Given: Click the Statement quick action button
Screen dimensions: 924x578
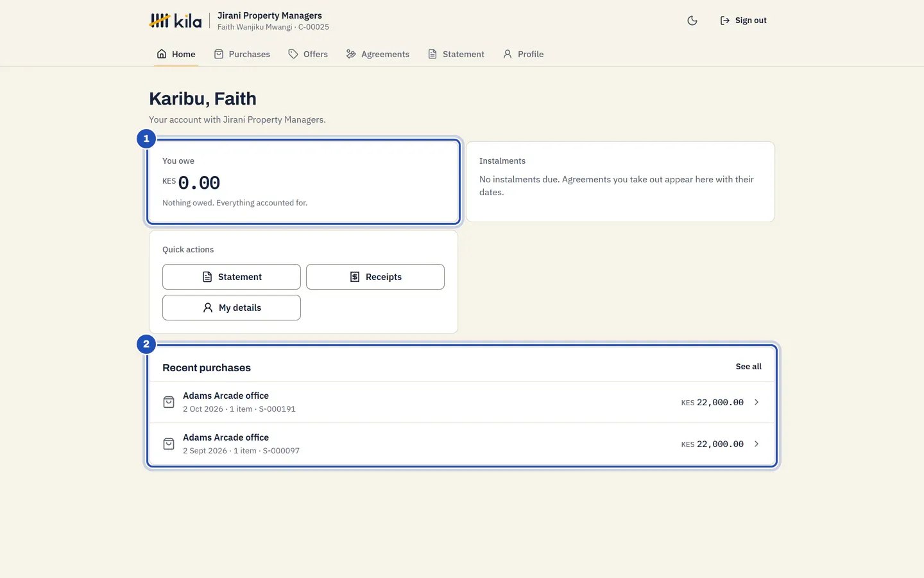Looking at the screenshot, I should [x=232, y=277].
